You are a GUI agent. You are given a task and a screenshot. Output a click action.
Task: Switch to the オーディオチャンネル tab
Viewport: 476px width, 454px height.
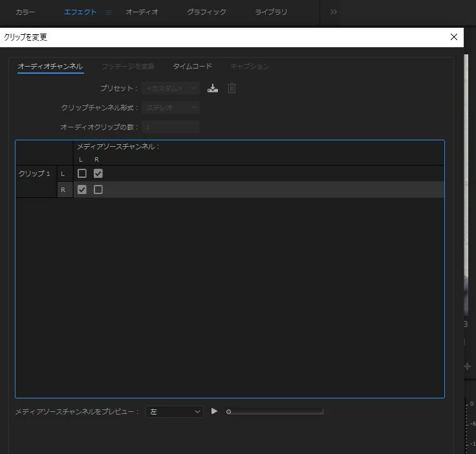pos(50,67)
